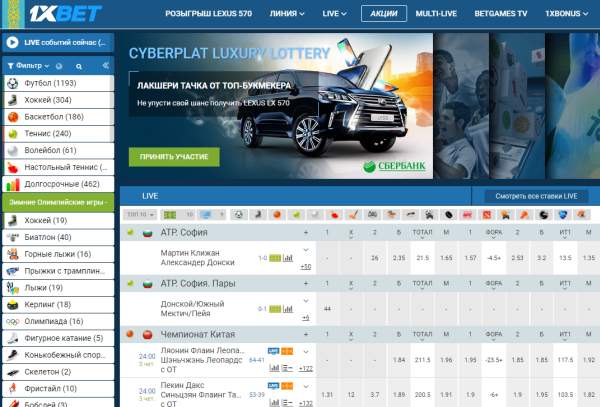The height and width of the screenshot is (407, 600).
Task: Select Фигурное катание (5) in sidebar
Action: (58, 338)
